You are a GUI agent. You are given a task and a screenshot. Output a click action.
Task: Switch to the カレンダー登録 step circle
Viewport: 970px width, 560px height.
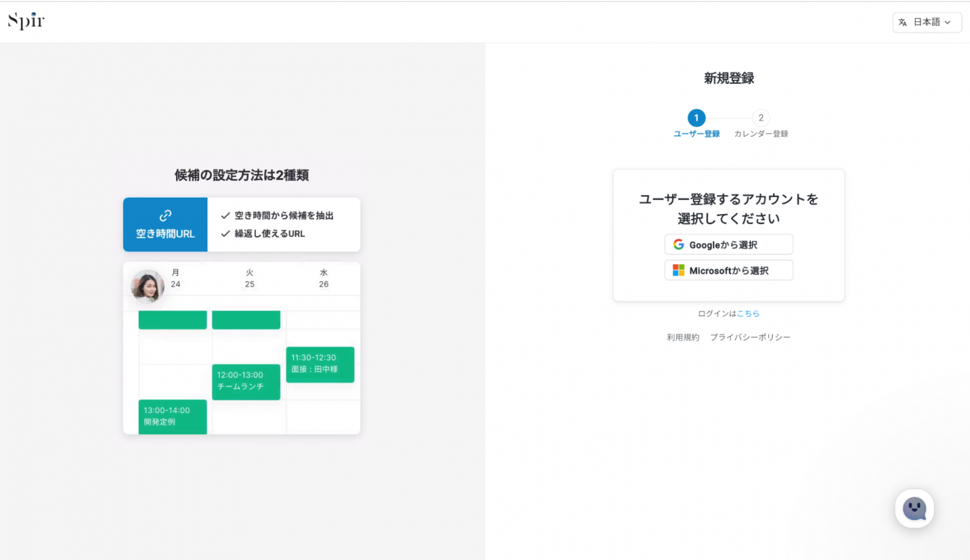[760, 117]
